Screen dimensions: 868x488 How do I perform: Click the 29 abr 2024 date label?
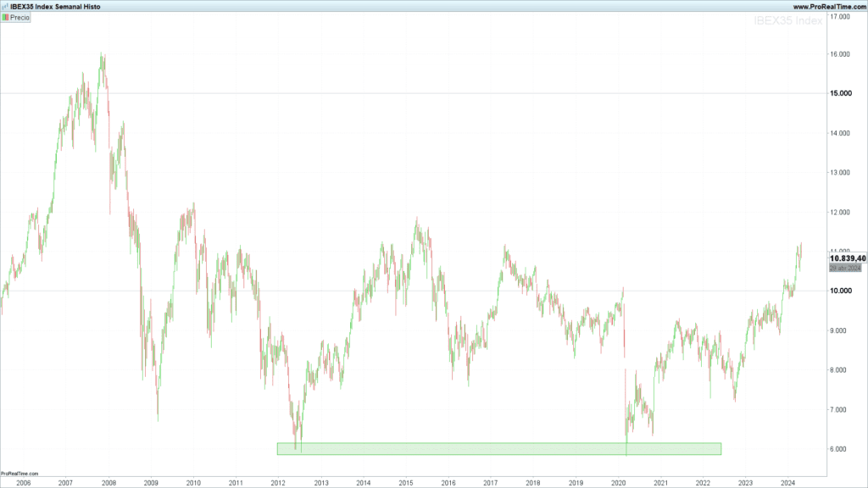pyautogui.click(x=845, y=269)
